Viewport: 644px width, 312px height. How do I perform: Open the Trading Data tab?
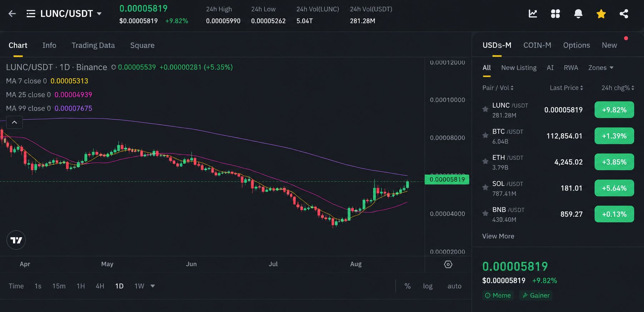tap(93, 45)
